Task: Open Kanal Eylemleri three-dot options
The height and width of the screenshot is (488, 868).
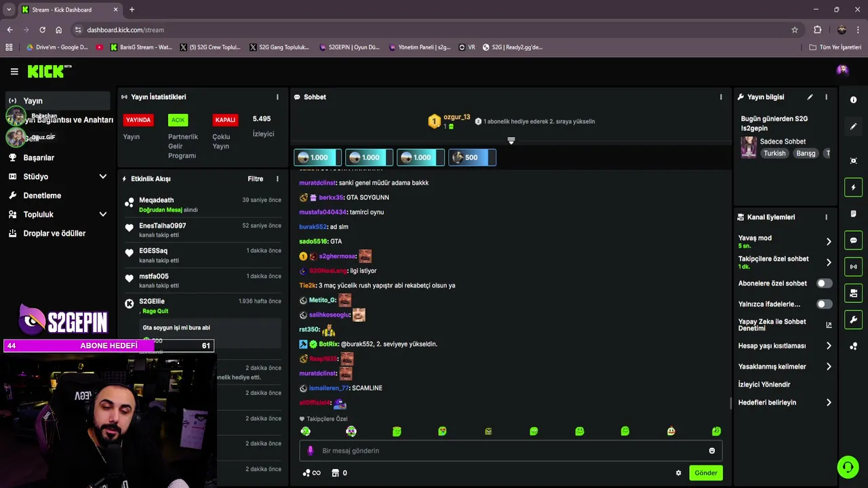Action: pyautogui.click(x=826, y=217)
